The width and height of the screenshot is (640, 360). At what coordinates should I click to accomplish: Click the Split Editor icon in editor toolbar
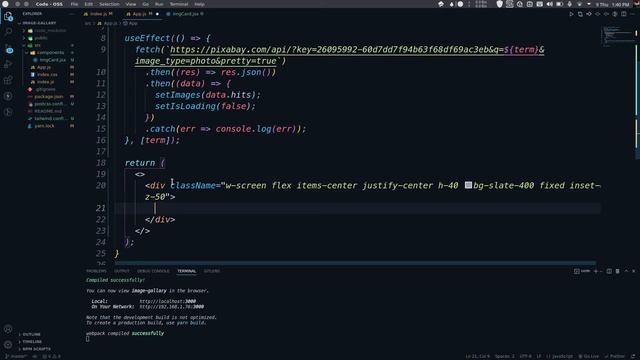(624, 14)
